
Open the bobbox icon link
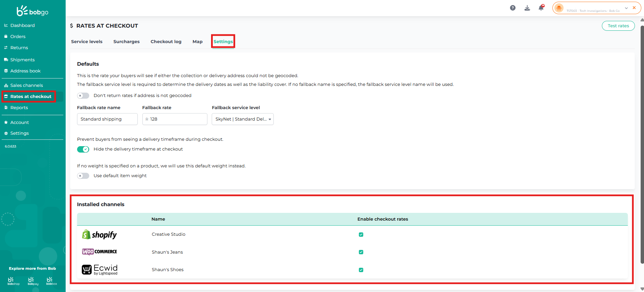coord(52,281)
